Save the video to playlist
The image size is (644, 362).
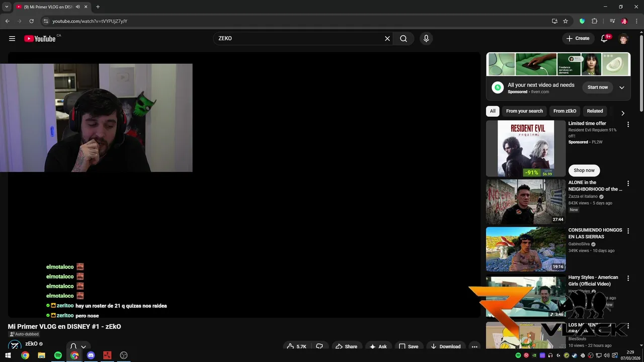point(409,346)
